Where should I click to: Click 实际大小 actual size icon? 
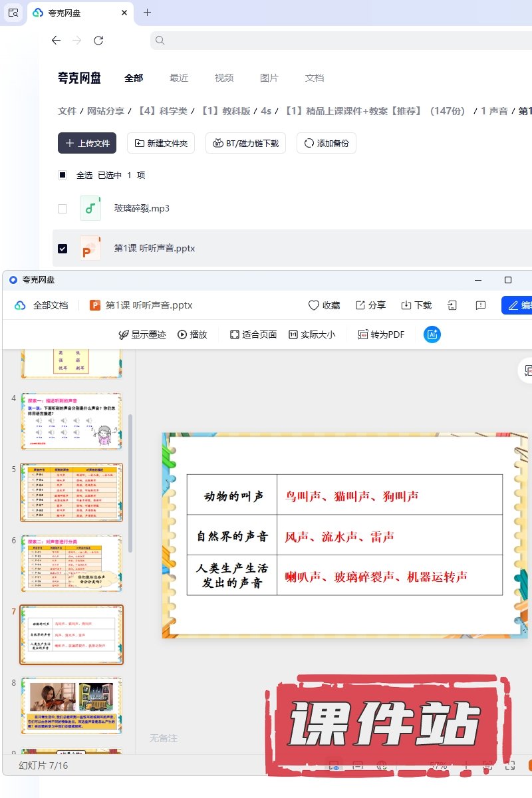[x=293, y=334]
